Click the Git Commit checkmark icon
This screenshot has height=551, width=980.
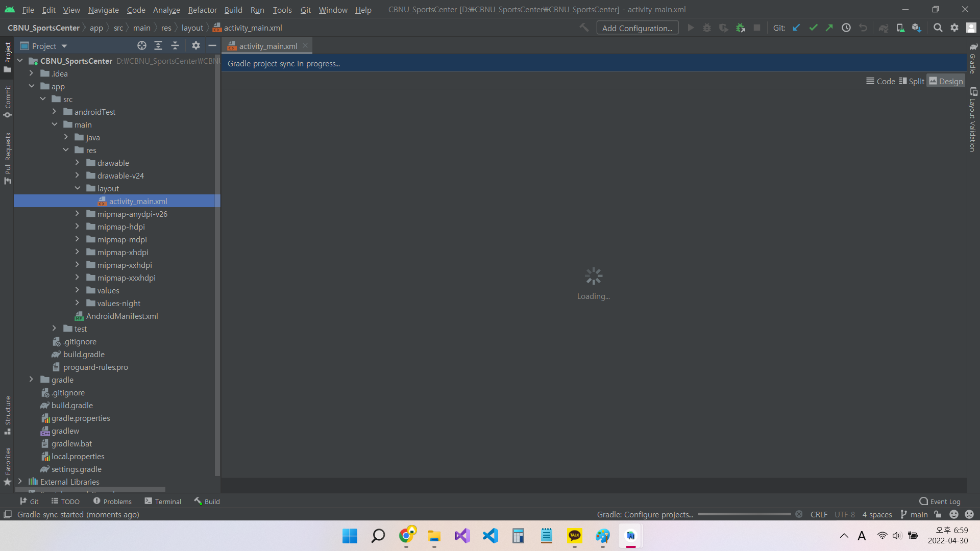[x=813, y=28]
